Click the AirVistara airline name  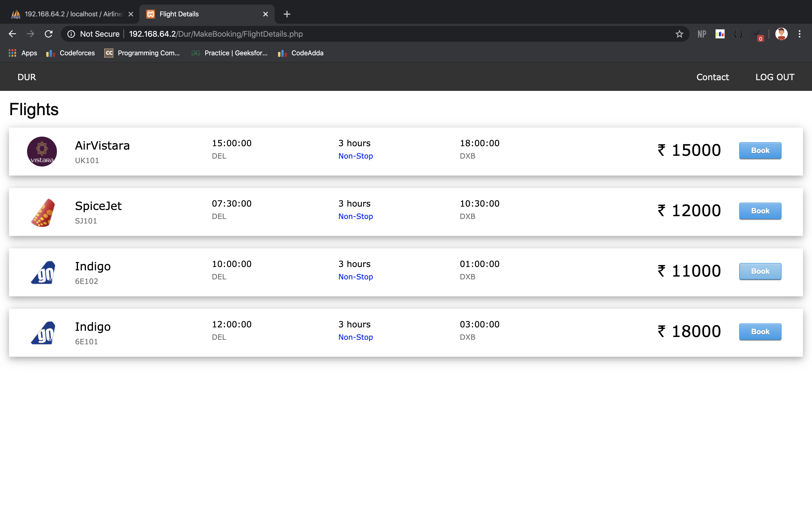coord(102,145)
